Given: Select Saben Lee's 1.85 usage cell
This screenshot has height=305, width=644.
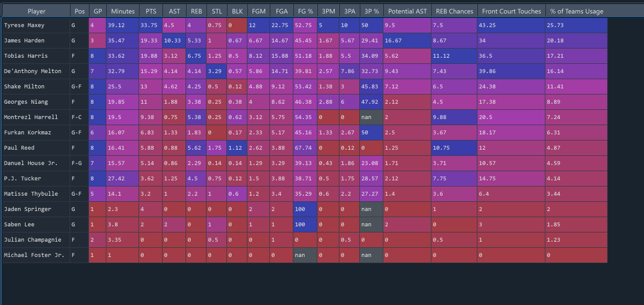Looking at the screenshot, I should 576,224.
